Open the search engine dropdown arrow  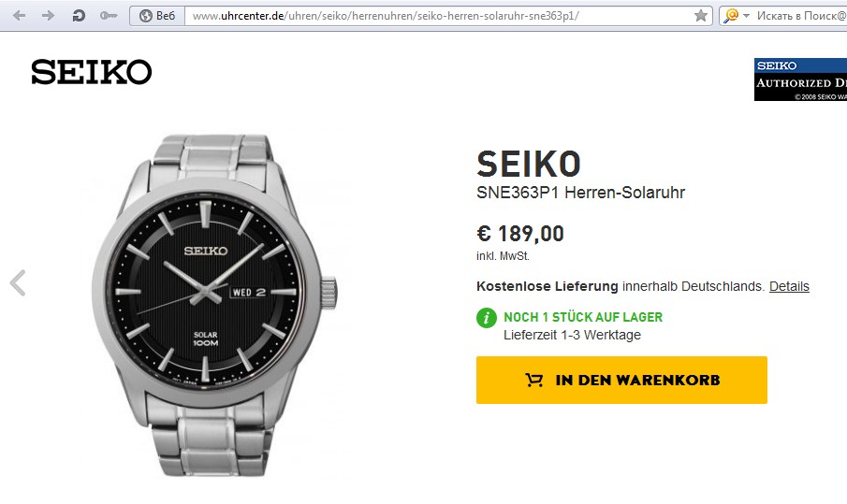coord(746,16)
